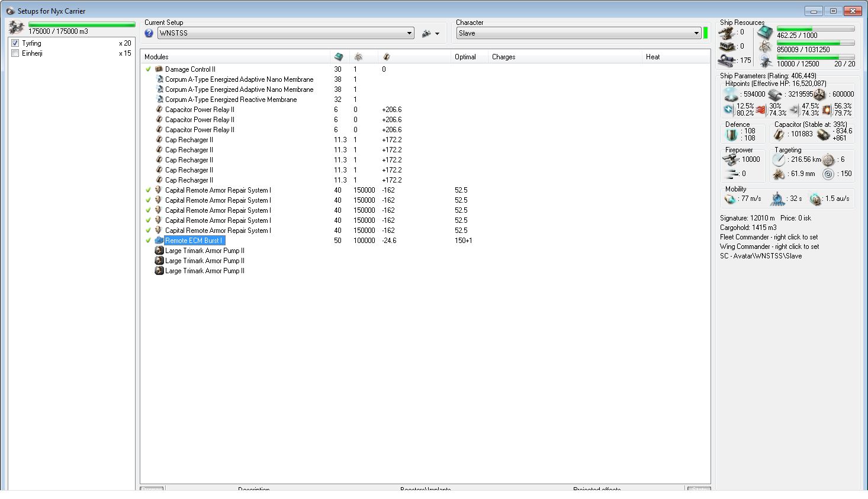Click the hull hitpoints icon beside 600000
Image resolution: width=868 pixels, height=499 pixels.
[819, 94]
